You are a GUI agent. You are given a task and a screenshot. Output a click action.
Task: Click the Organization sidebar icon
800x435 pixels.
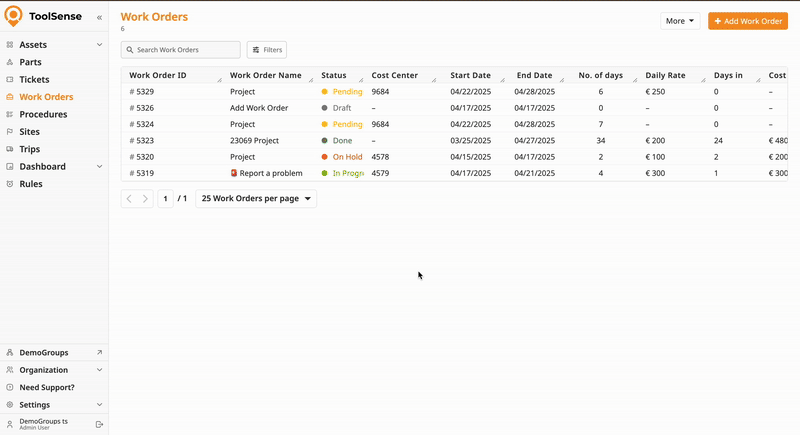tap(10, 370)
